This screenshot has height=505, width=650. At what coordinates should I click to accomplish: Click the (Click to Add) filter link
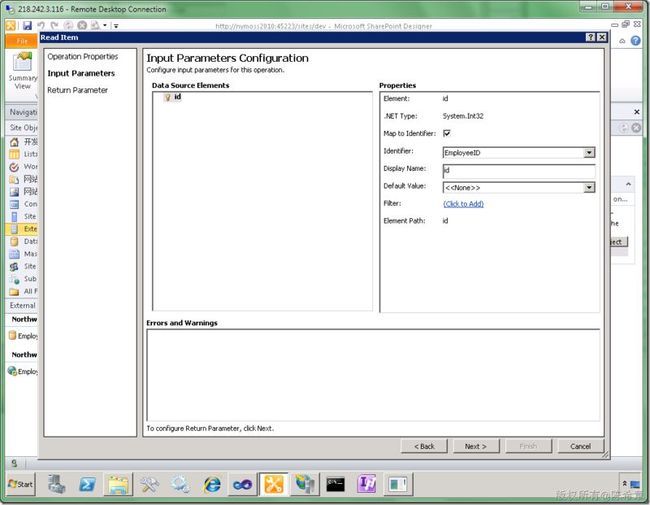coord(463,204)
